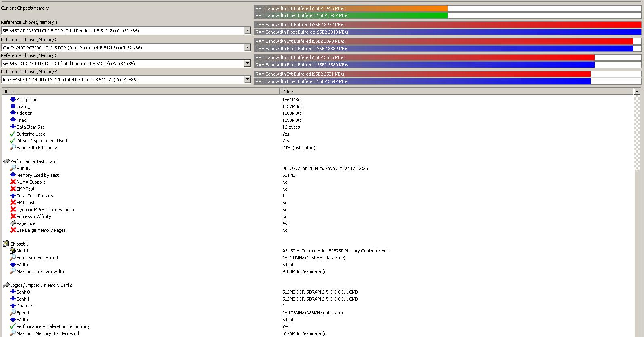This screenshot has height=337, width=644.
Task: Select the Current Chipset/Memory label
Action: click(25, 8)
